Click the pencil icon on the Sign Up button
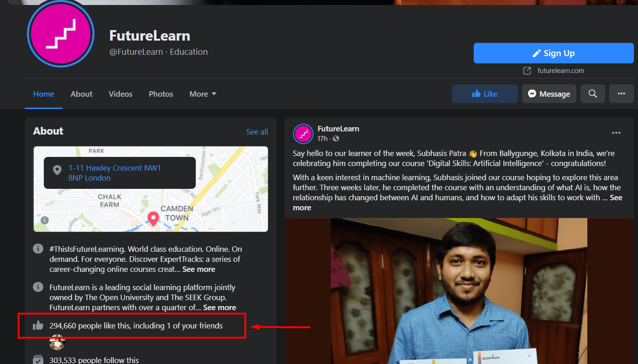638x364 pixels. 537,53
